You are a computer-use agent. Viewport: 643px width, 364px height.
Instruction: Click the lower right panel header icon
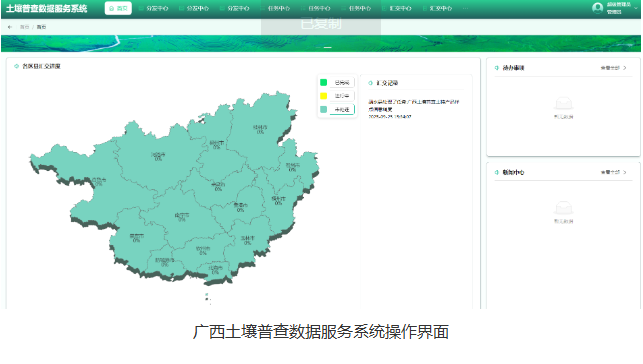[x=497, y=173]
